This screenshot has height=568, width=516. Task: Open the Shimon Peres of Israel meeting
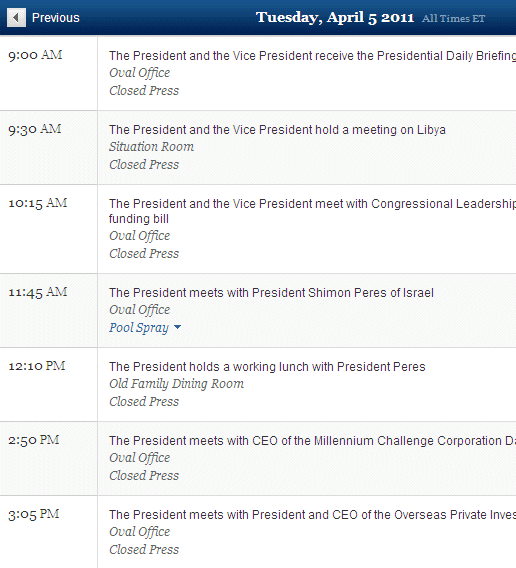click(271, 293)
